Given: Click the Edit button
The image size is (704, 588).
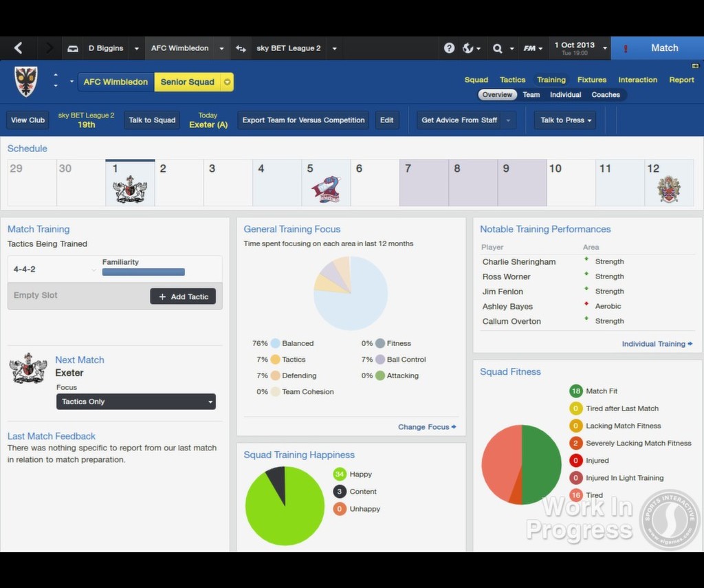Looking at the screenshot, I should 386,120.
